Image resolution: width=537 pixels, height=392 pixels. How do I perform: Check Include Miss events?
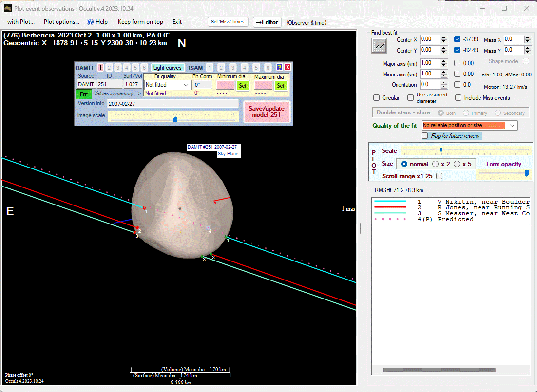click(459, 98)
